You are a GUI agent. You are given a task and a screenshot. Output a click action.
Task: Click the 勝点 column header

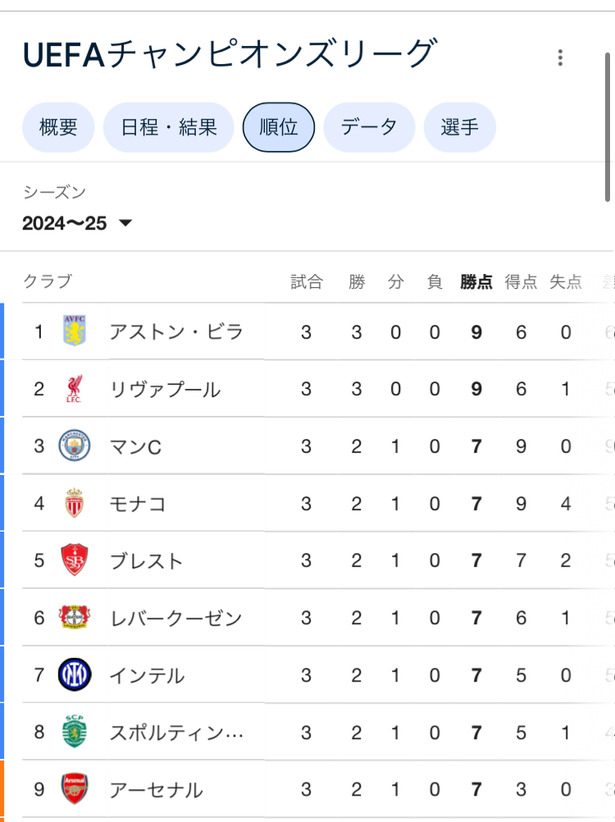(476, 282)
